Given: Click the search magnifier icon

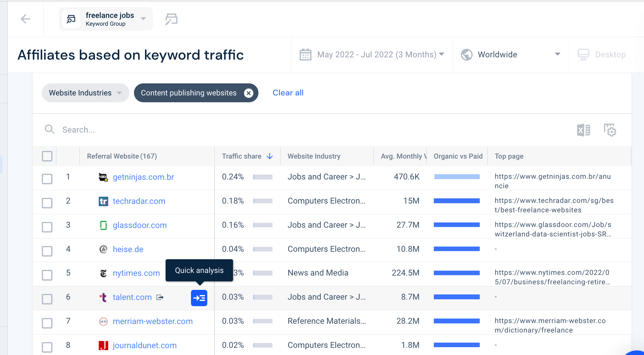Looking at the screenshot, I should 50,129.
